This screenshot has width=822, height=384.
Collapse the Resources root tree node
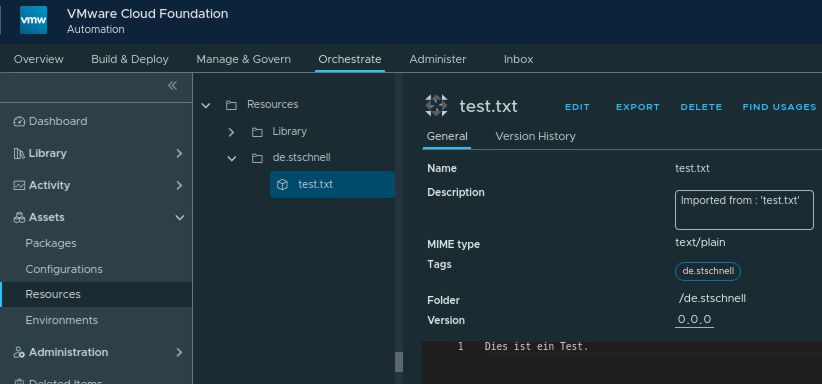[x=206, y=105]
